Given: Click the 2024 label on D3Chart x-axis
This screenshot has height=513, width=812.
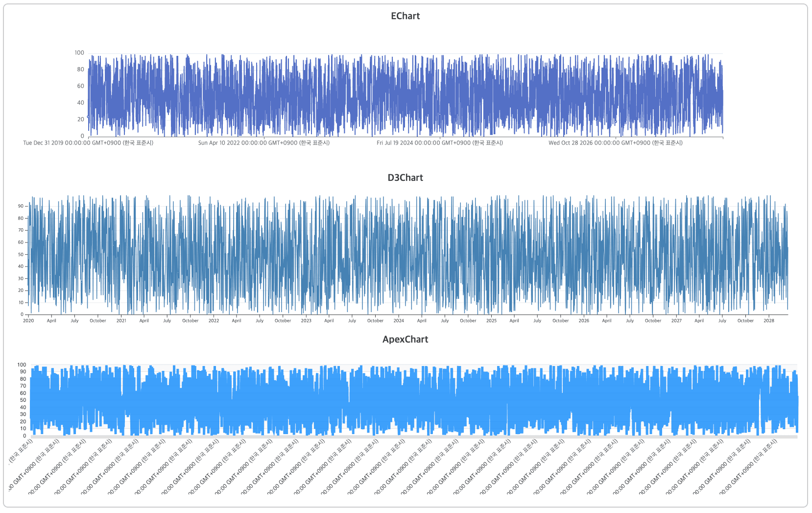Looking at the screenshot, I should click(399, 321).
